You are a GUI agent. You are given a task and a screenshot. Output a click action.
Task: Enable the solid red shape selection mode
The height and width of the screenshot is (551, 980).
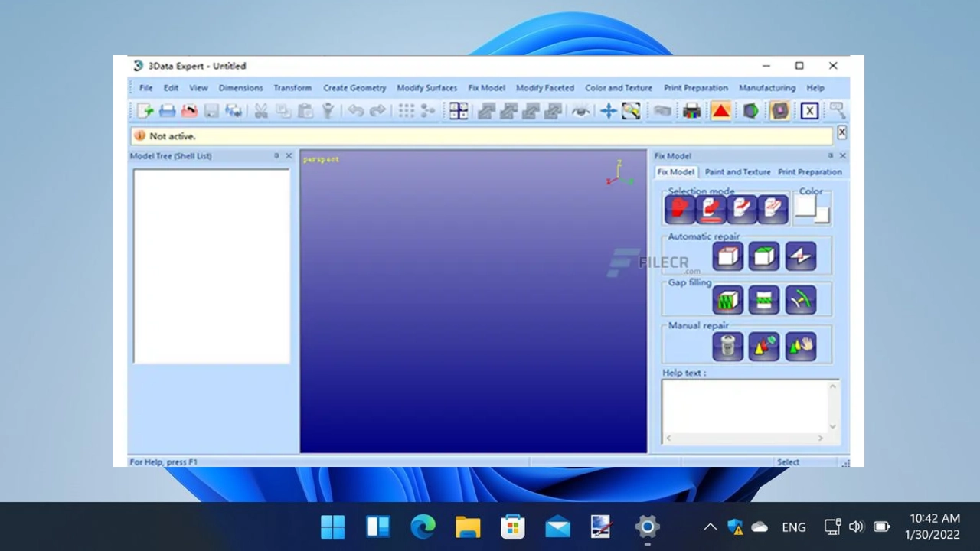point(680,209)
